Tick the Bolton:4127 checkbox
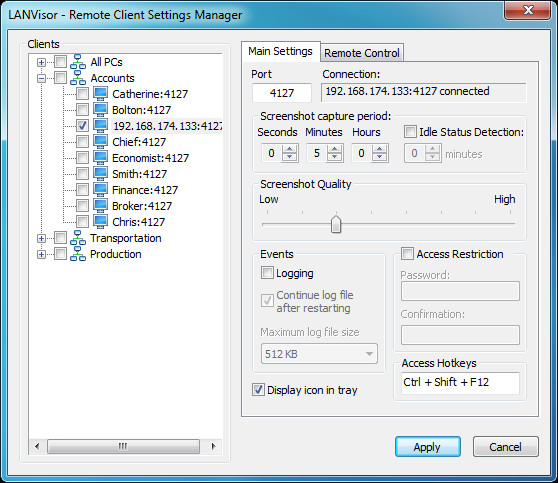558x483 pixels. tap(82, 110)
